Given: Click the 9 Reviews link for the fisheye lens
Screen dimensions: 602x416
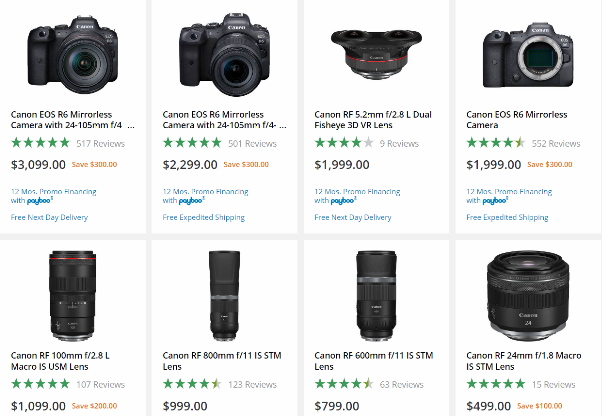Looking at the screenshot, I should (x=399, y=144).
